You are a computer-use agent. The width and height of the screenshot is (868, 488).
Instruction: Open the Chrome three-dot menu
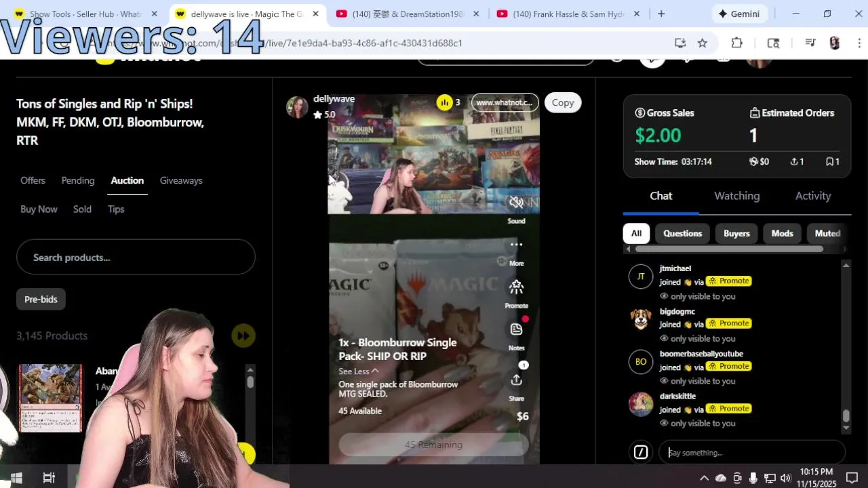tap(858, 43)
